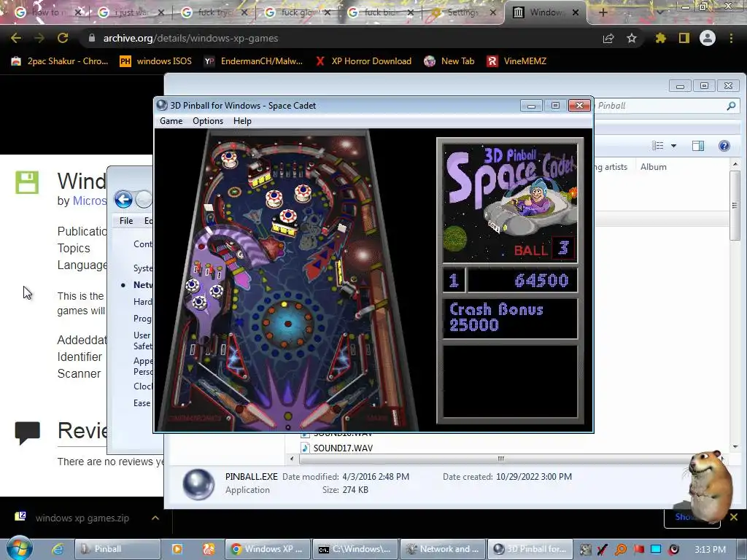
Task: Click the Explorer vertical scrollbar thumb
Action: 735,205
